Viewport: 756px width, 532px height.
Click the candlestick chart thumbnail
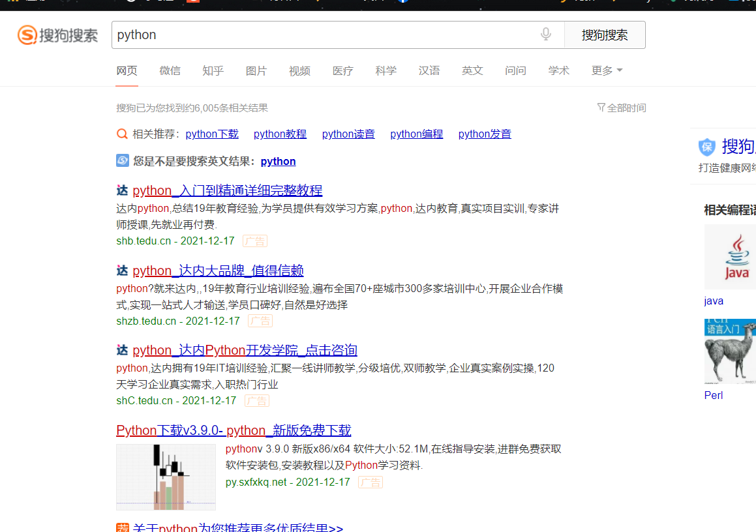[166, 477]
